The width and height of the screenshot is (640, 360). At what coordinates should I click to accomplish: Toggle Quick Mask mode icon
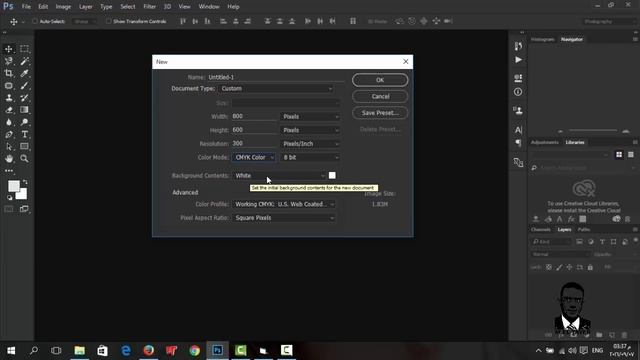pos(9,209)
